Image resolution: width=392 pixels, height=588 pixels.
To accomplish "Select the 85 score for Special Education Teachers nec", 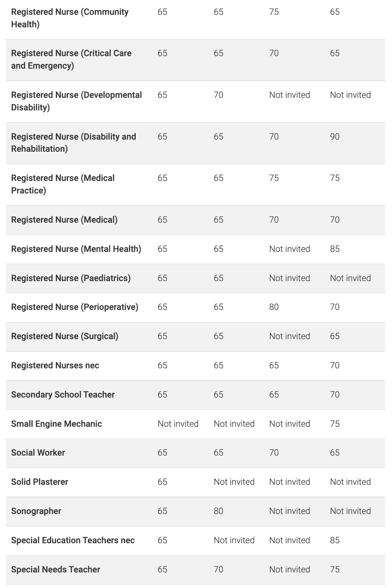I will point(335,541).
